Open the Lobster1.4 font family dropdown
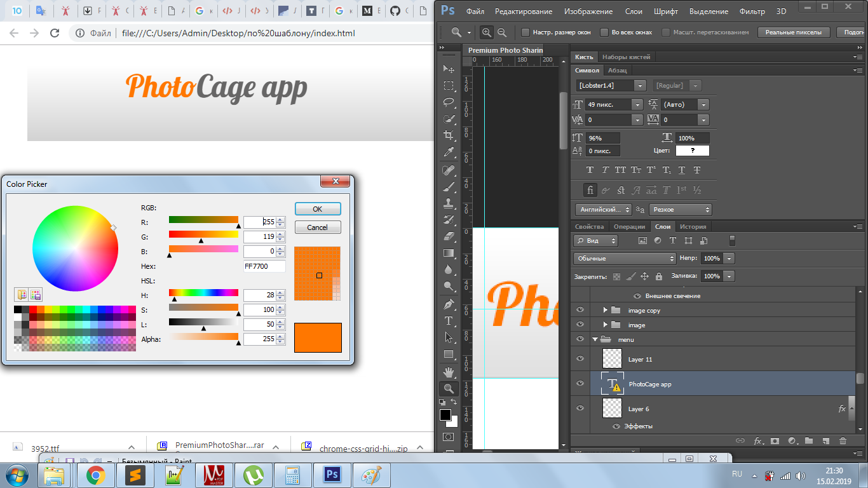Image resolution: width=868 pixels, height=488 pixels. [x=640, y=85]
